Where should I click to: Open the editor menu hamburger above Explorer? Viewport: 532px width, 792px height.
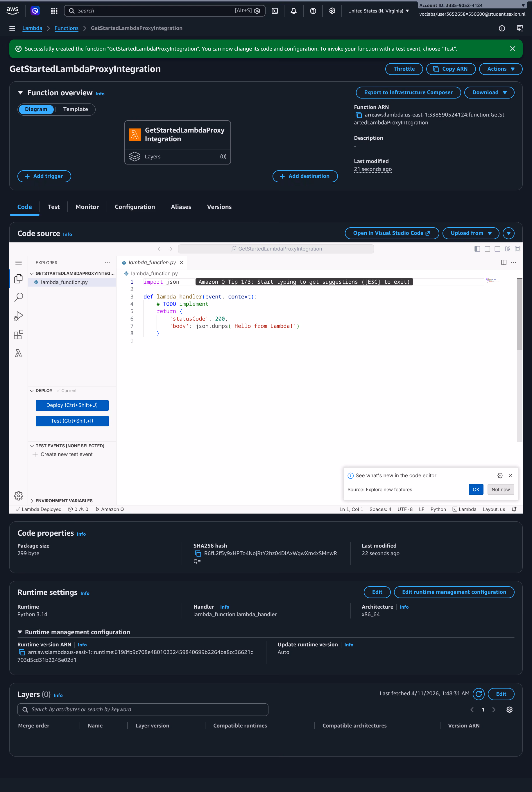click(19, 263)
